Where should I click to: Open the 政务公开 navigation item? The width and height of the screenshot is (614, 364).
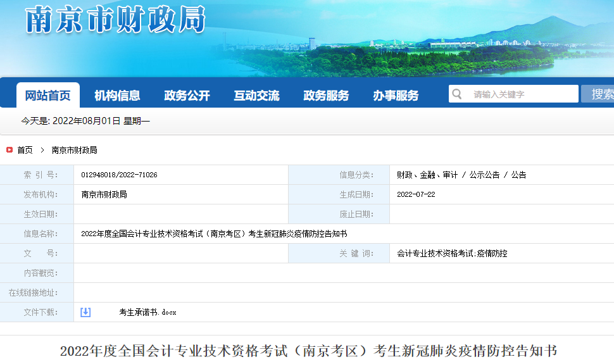187,96
